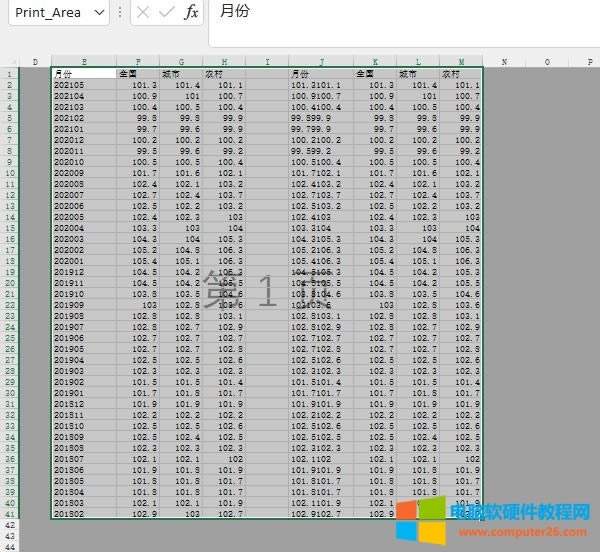This screenshot has width=600, height=552.
Task: Click the Print_Area name box field
Action: [x=47, y=12]
